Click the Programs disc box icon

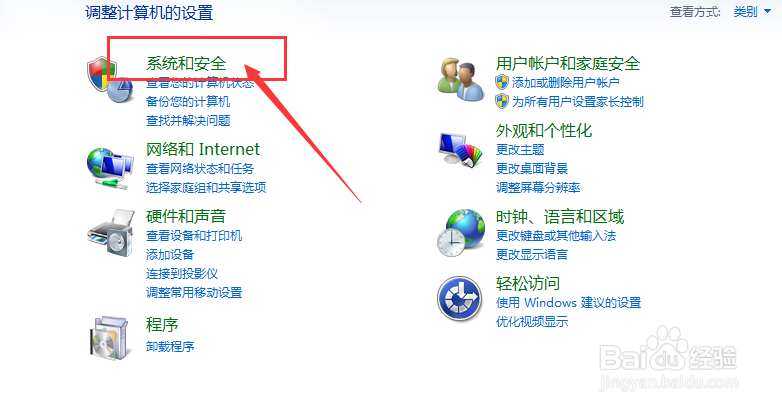(x=109, y=337)
